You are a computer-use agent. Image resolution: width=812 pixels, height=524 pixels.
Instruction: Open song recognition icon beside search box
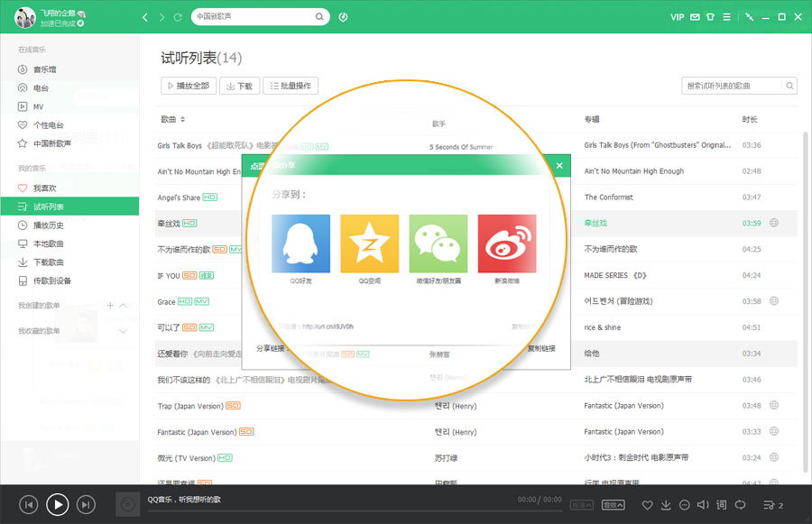click(x=343, y=17)
